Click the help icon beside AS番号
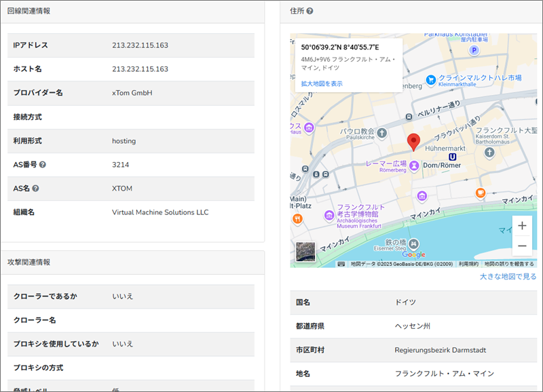Image resolution: width=543 pixels, height=392 pixels. click(43, 165)
